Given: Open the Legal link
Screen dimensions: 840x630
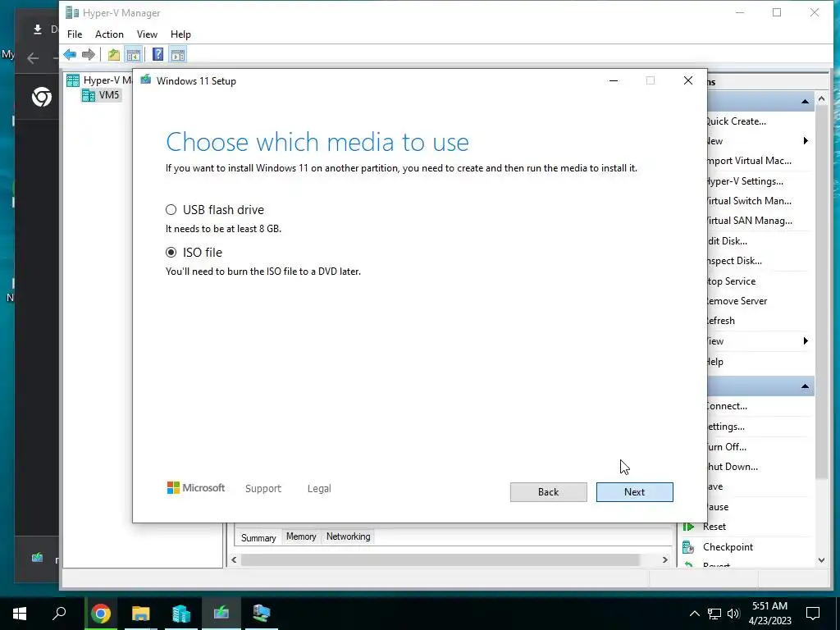Looking at the screenshot, I should 319,489.
